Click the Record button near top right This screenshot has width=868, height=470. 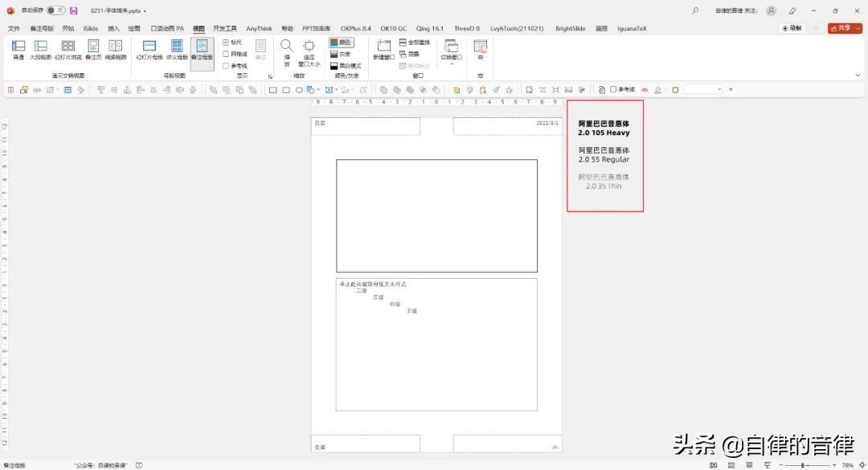792,27
